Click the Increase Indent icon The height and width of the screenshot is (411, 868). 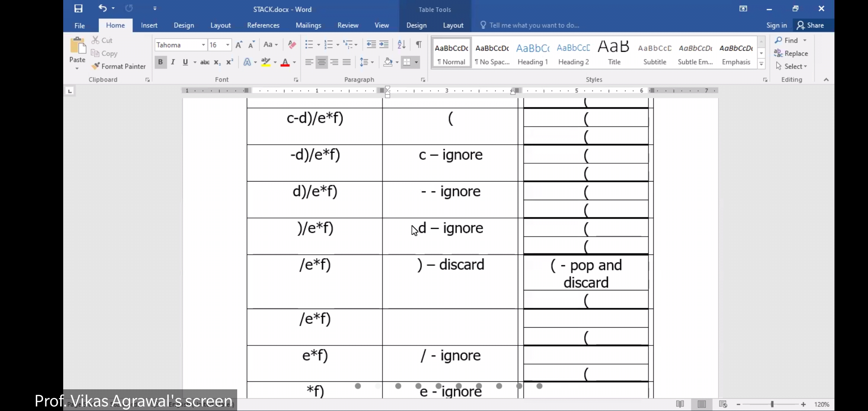pos(384,45)
